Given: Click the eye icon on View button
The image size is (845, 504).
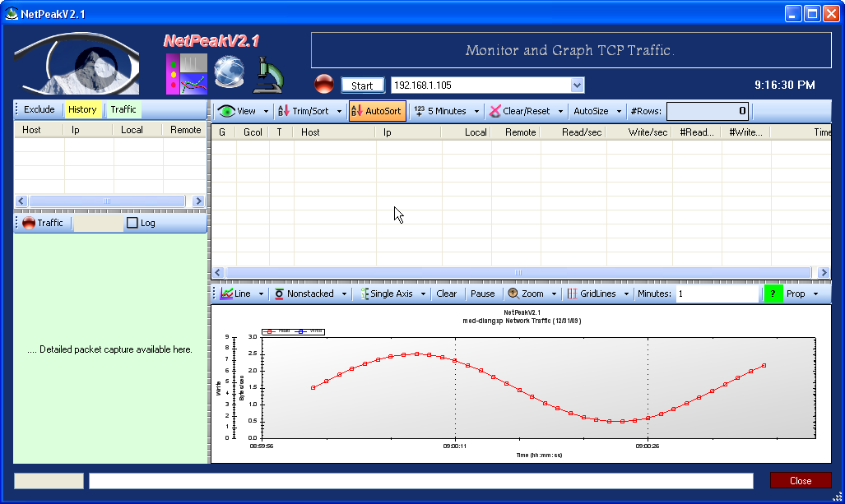Looking at the screenshot, I should (x=226, y=111).
